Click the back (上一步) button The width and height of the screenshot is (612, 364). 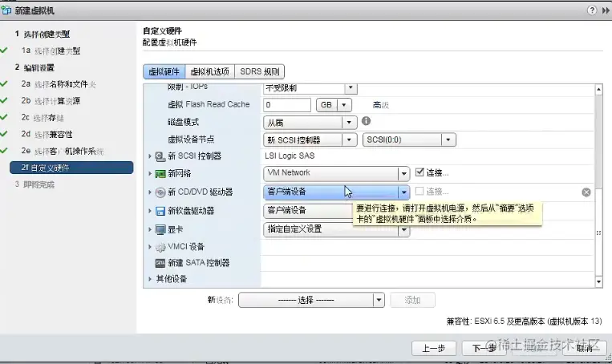coord(434,348)
